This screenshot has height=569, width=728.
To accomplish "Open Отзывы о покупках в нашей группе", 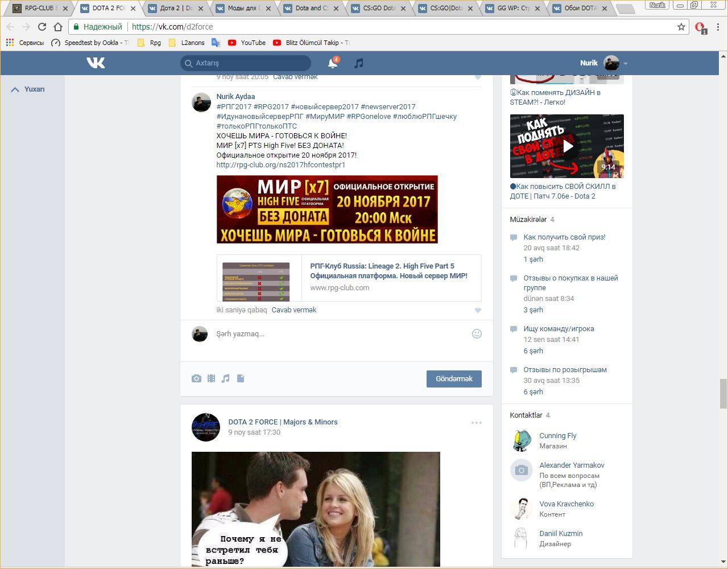I will pos(571,283).
